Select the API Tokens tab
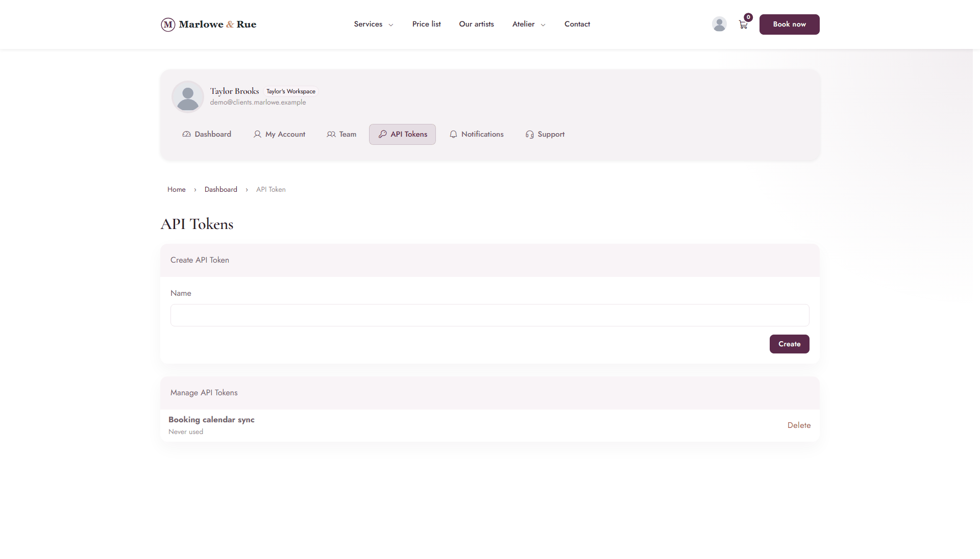The image size is (980, 559). tap(402, 134)
